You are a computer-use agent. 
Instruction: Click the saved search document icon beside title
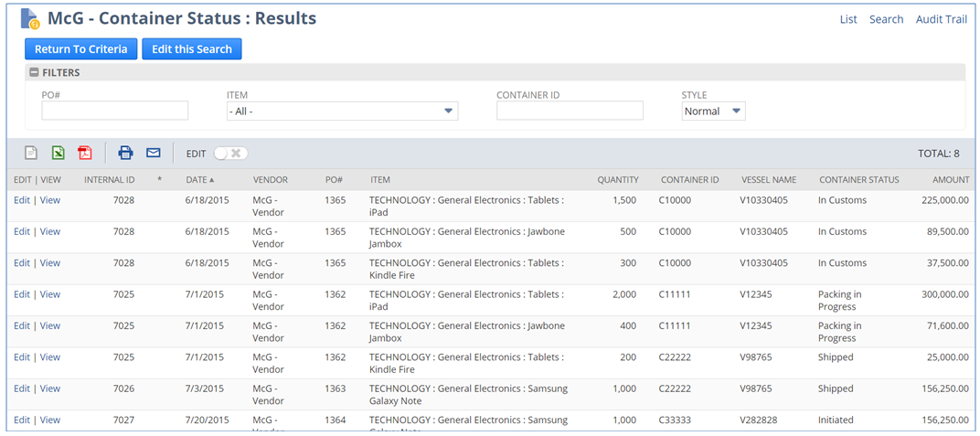click(30, 19)
